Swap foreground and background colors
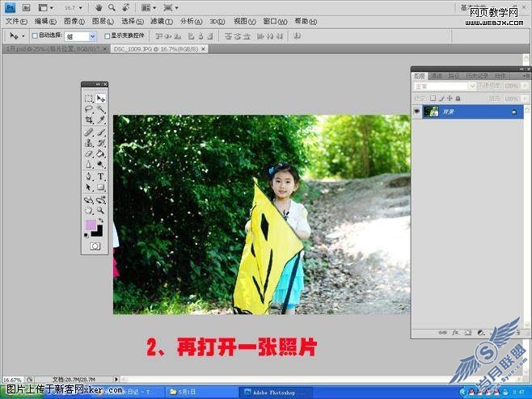Viewport: 532px width, 399px height. pyautogui.click(x=101, y=220)
